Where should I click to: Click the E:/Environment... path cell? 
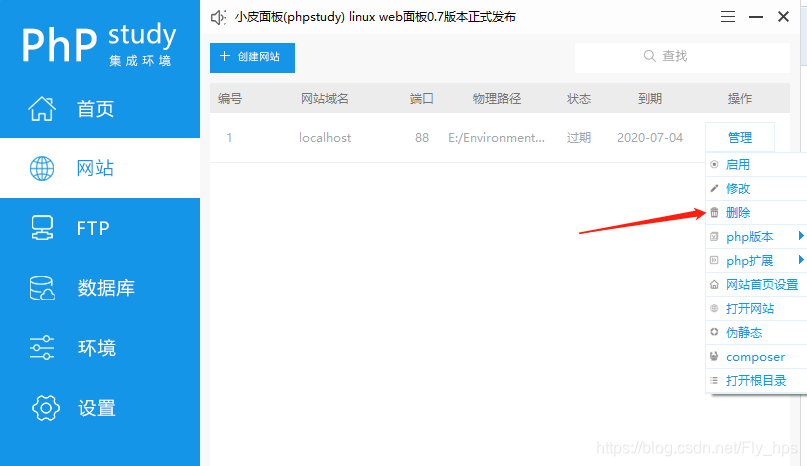pos(496,137)
